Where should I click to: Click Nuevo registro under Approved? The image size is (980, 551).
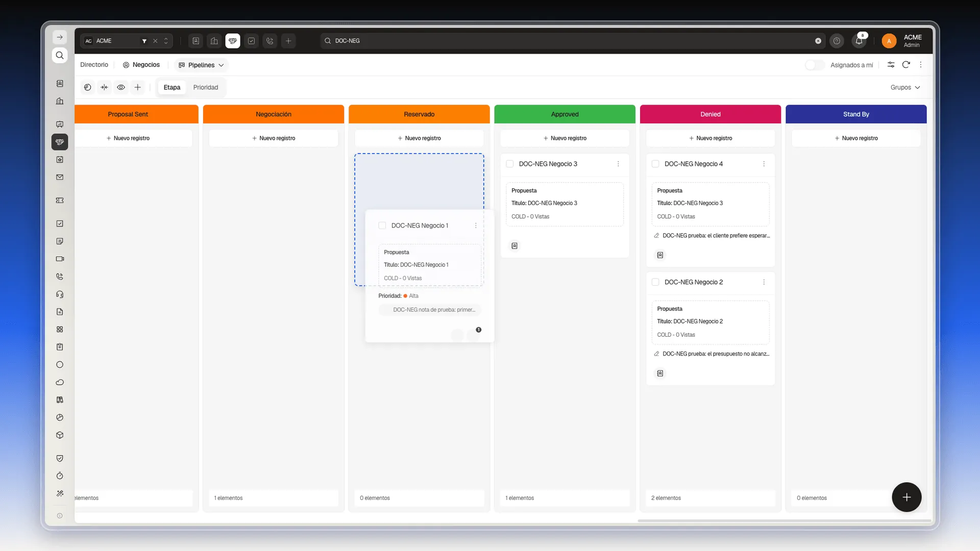pyautogui.click(x=565, y=138)
